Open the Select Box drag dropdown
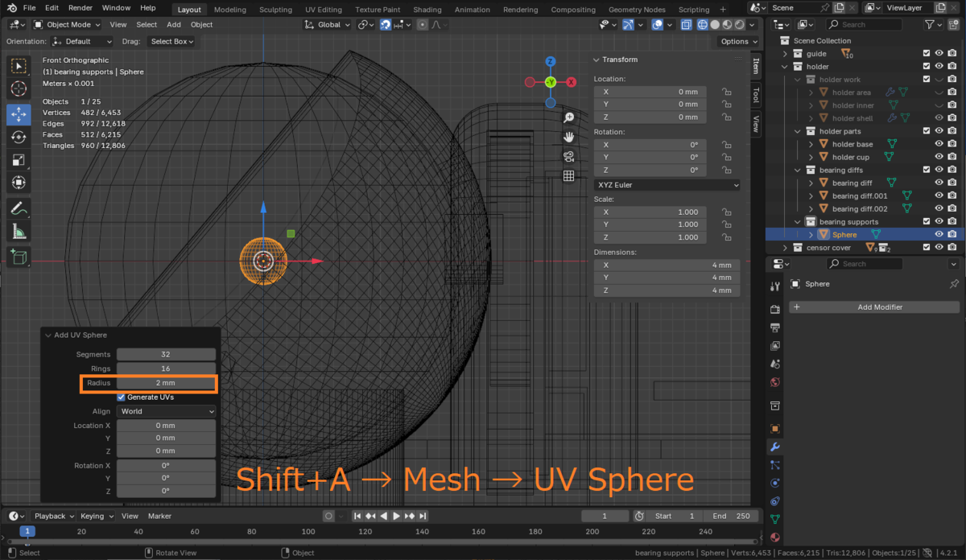Screen dimensions: 966x560 (173, 41)
